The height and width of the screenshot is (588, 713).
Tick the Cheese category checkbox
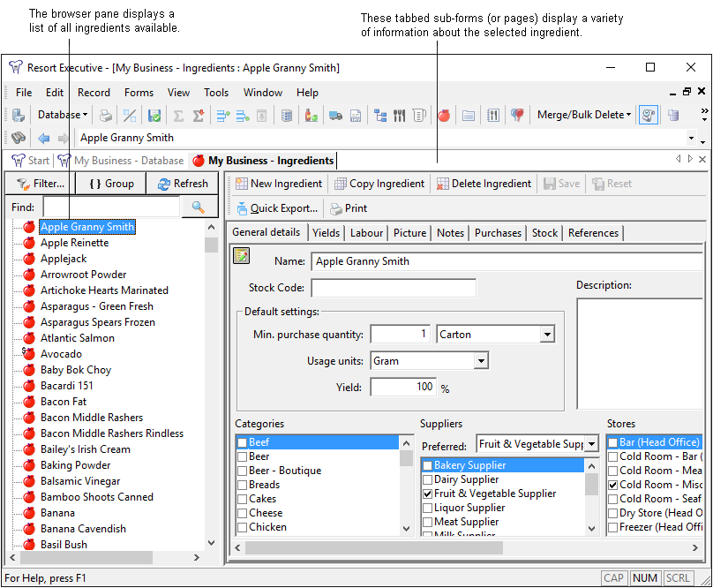point(243,513)
